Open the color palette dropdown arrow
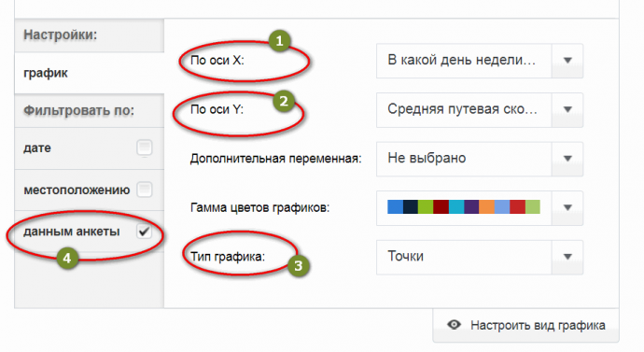This screenshot has height=352, width=644. (x=567, y=207)
